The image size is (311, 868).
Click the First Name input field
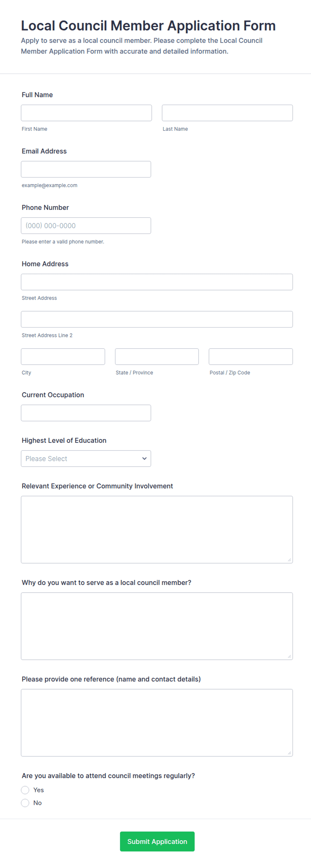click(x=86, y=113)
